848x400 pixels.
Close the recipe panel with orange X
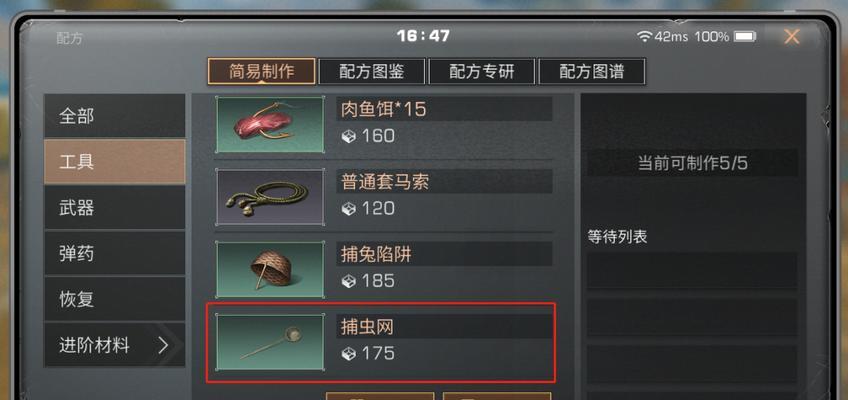[792, 37]
